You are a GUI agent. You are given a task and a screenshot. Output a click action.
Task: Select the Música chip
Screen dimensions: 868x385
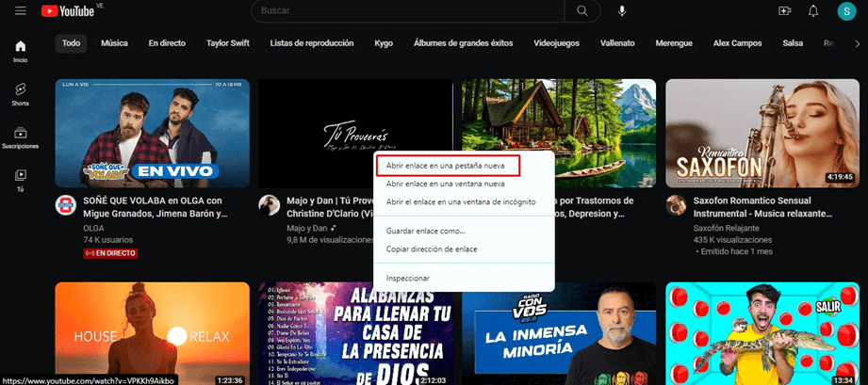(115, 43)
